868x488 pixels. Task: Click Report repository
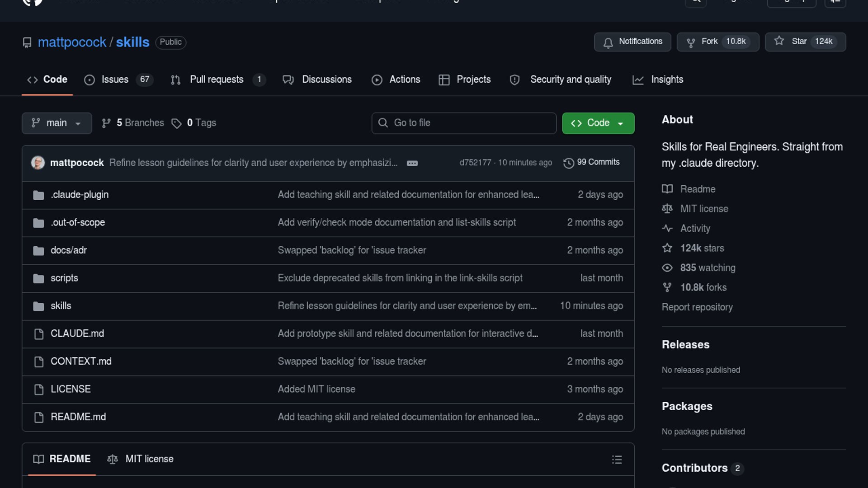pyautogui.click(x=697, y=307)
